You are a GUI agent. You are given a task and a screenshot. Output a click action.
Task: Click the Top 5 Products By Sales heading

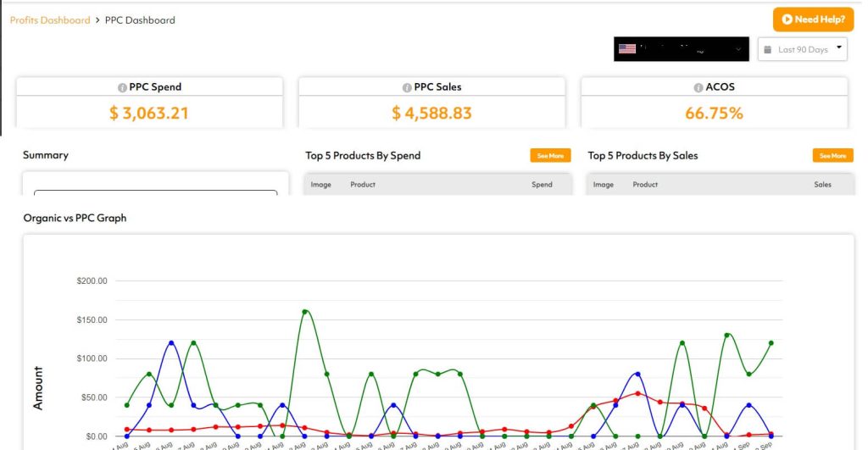pos(643,156)
